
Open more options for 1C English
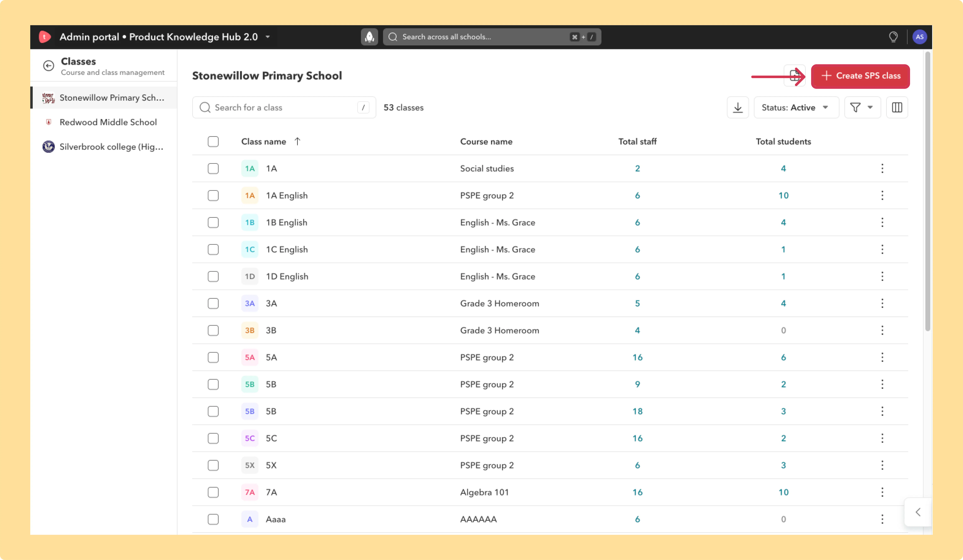pos(882,249)
